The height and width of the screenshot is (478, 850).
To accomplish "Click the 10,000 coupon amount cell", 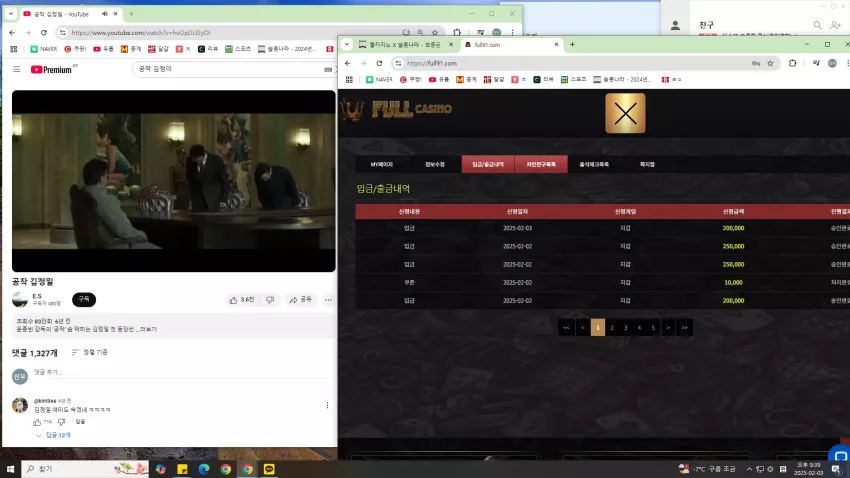I will click(x=733, y=282).
